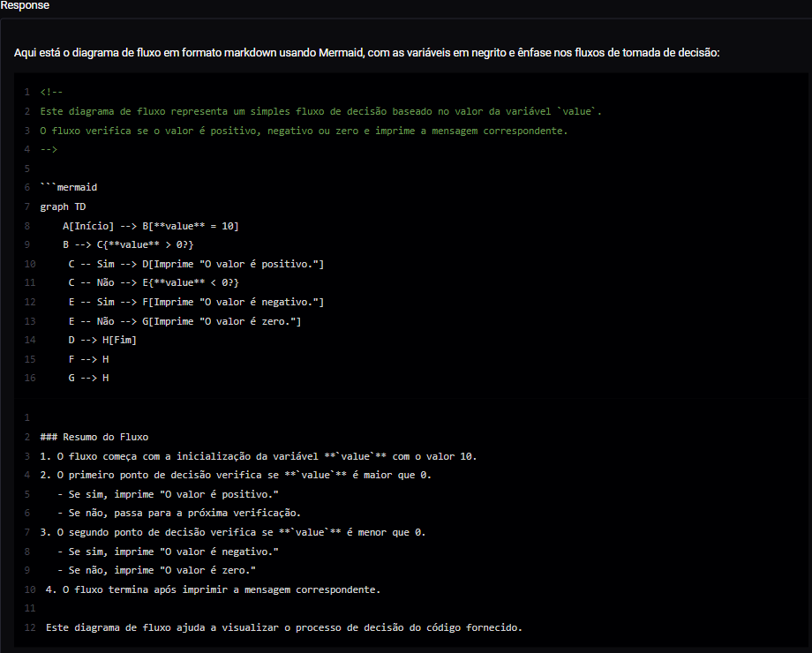Click the line '- Se não, passa para a próxima verificação.'
The image size is (812, 653).
178,514
